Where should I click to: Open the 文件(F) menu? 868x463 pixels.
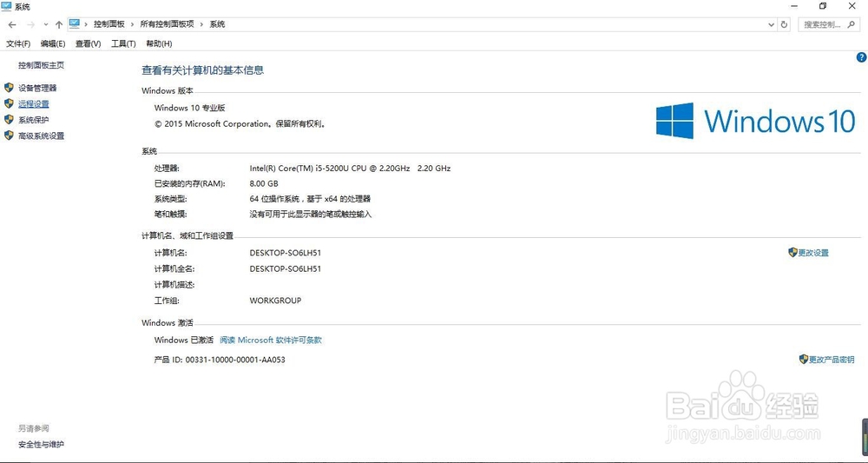(18, 43)
